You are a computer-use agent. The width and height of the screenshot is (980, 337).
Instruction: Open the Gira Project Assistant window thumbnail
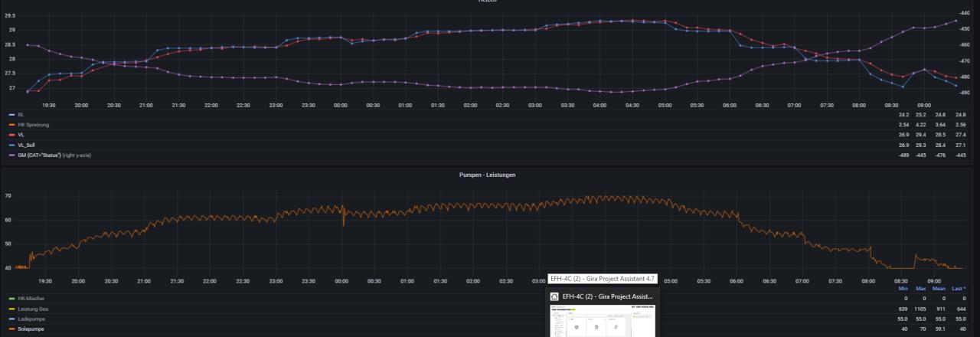(x=602, y=322)
